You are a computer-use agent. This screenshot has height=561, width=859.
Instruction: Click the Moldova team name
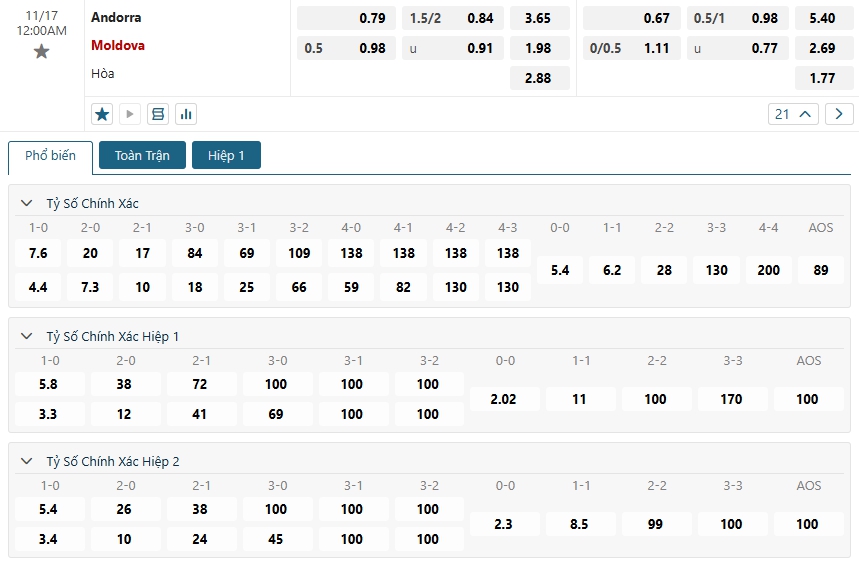point(118,45)
